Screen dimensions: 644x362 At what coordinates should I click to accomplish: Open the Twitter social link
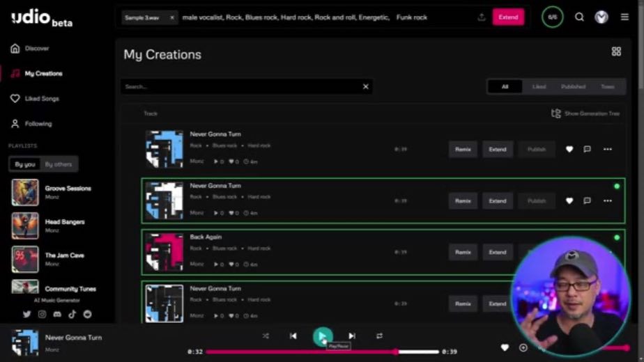point(27,315)
